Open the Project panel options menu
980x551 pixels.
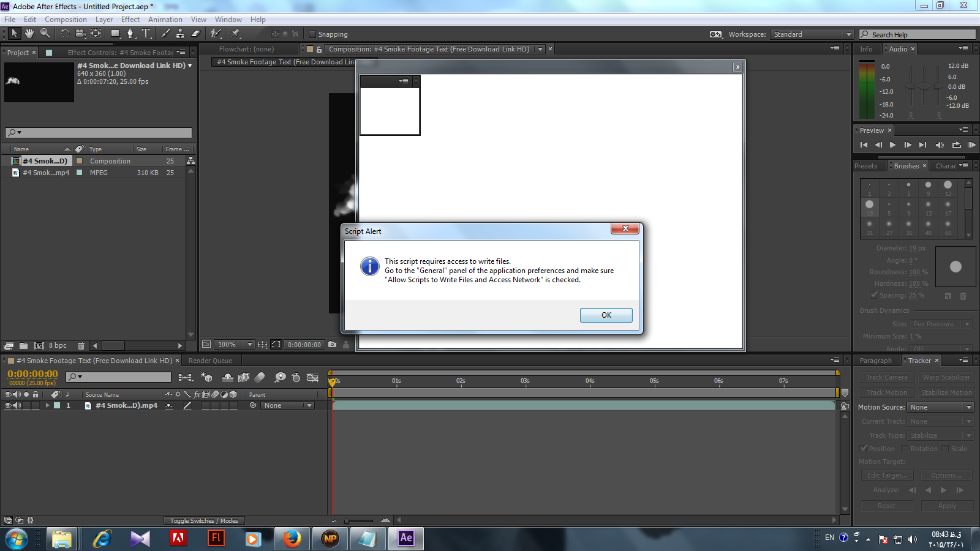click(x=181, y=52)
